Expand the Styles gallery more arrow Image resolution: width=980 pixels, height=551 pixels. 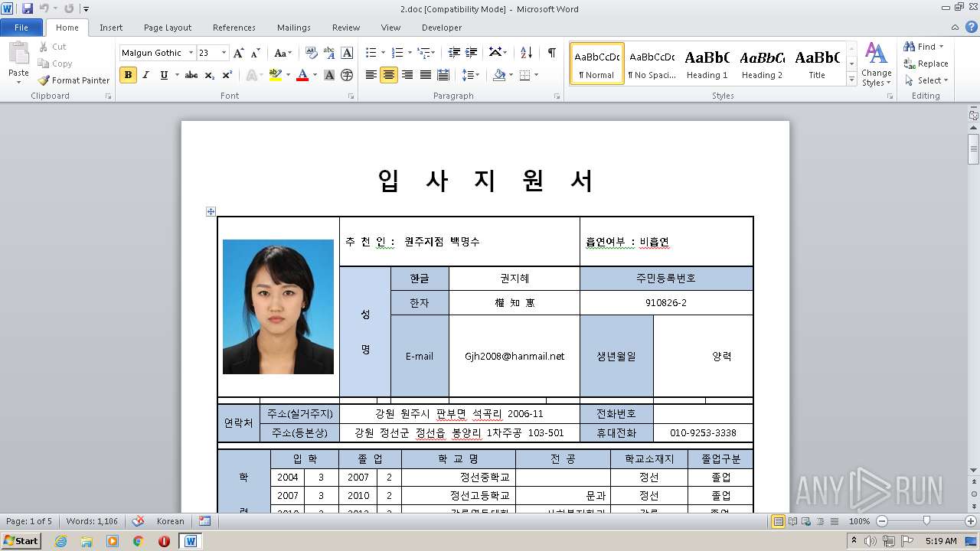[851, 80]
